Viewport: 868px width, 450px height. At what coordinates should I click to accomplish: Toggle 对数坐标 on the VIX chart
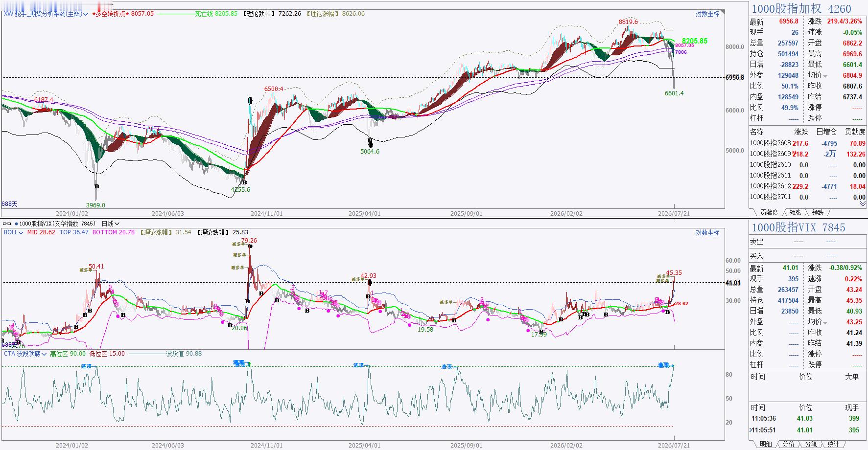tap(707, 233)
